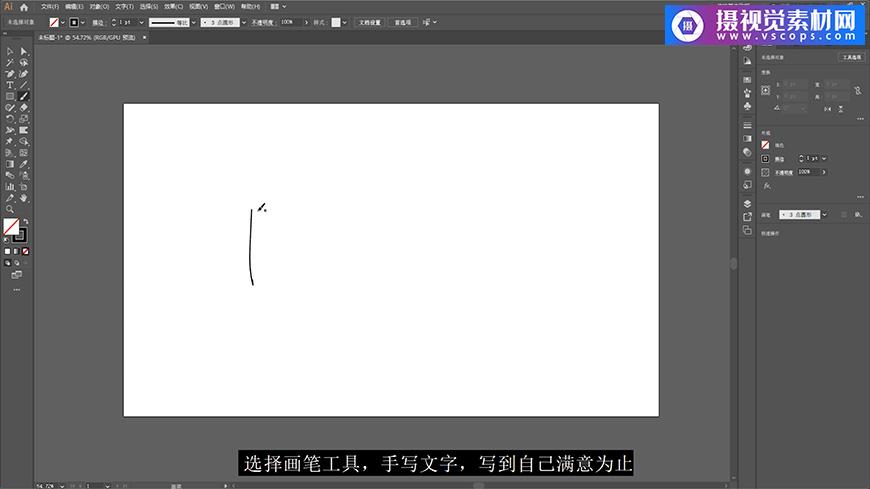Open the Asset Export panel icon
This screenshot has height=489, width=870.
tap(747, 217)
